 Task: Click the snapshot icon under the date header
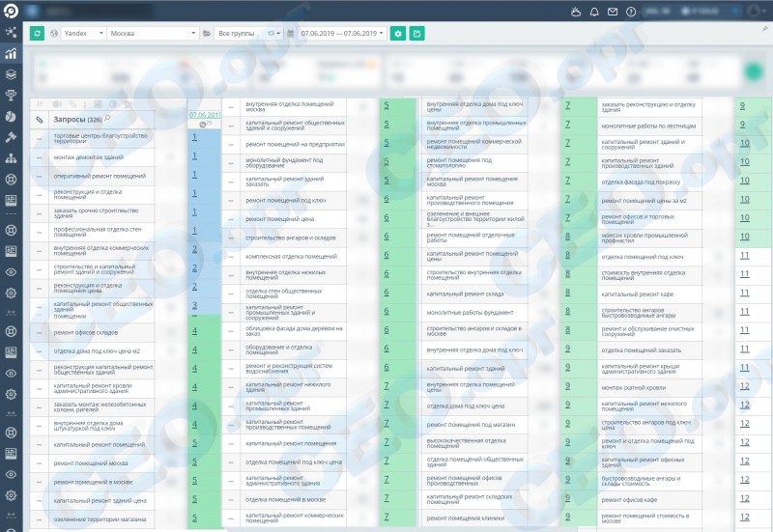203,125
